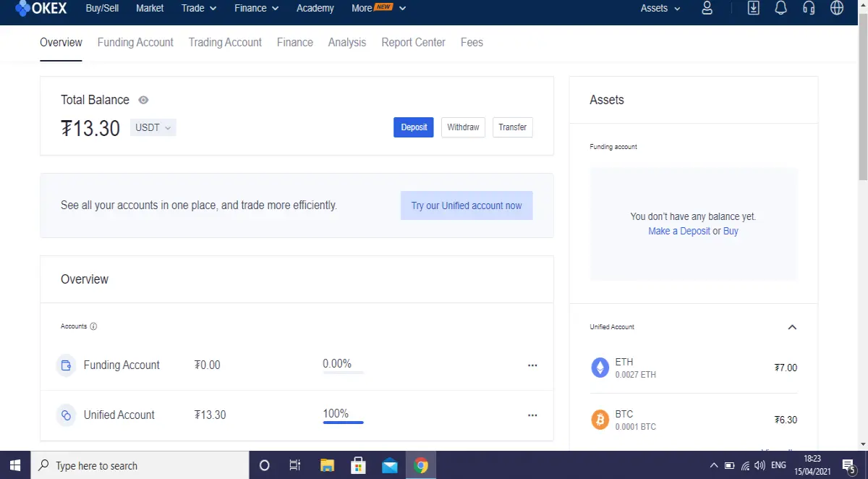This screenshot has width=868, height=479.
Task: Switch to the Fees tab
Action: (x=472, y=43)
